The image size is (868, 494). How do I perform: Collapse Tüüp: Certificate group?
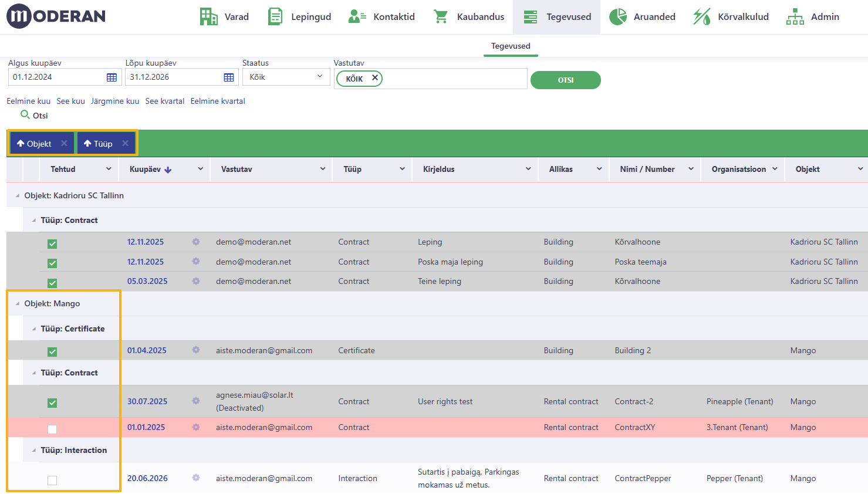point(34,329)
